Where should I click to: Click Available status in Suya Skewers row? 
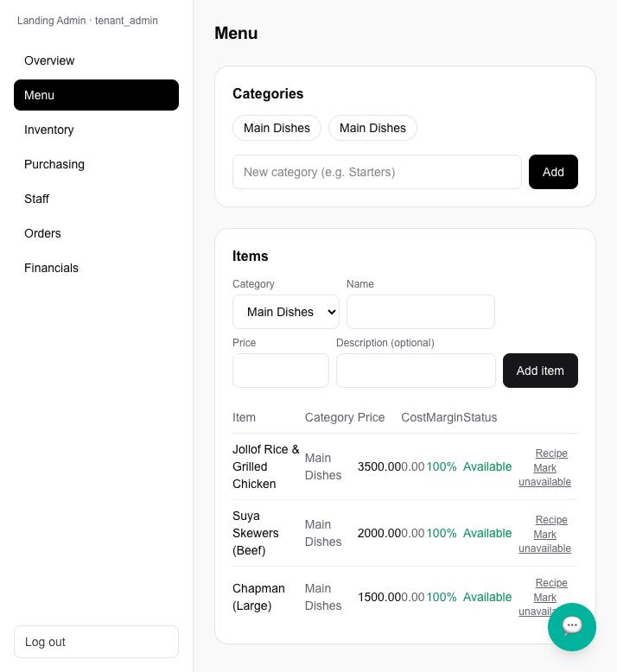coord(487,533)
